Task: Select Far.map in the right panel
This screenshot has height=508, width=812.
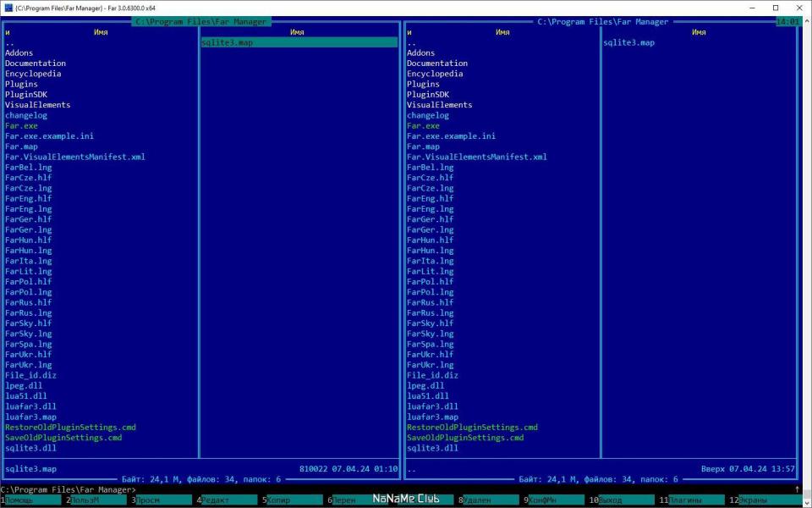Action: click(423, 146)
